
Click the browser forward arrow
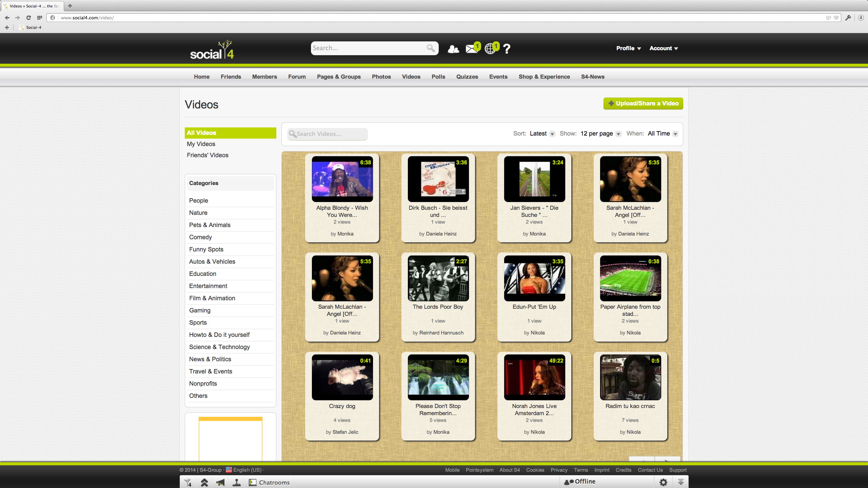pyautogui.click(x=18, y=18)
